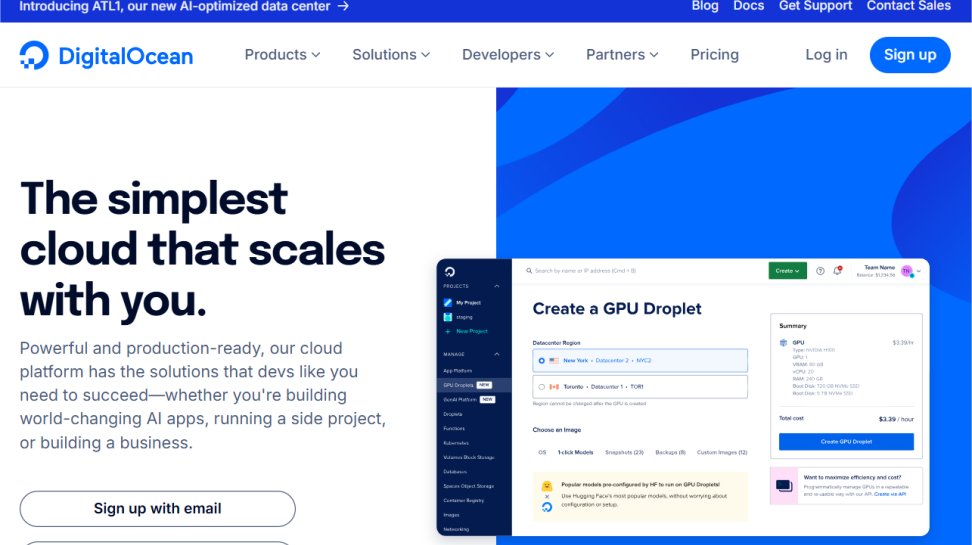
Task: Click the Create via API link
Action: pos(890,494)
